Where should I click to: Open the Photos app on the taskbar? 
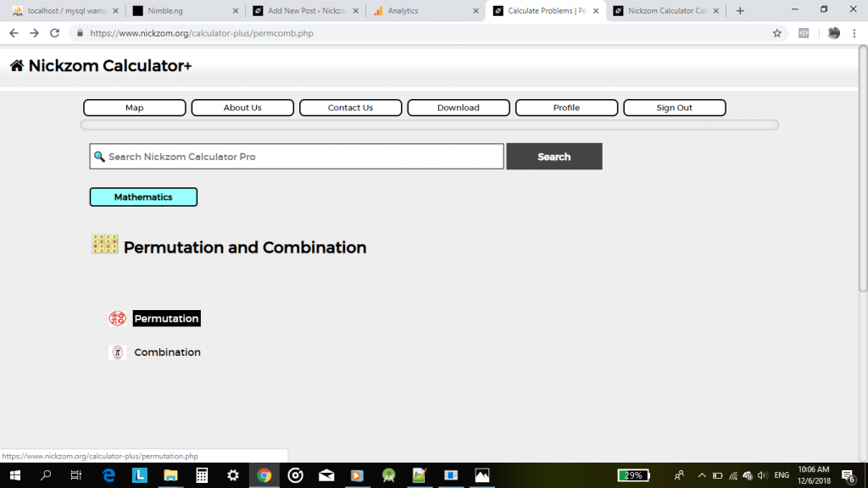482,475
